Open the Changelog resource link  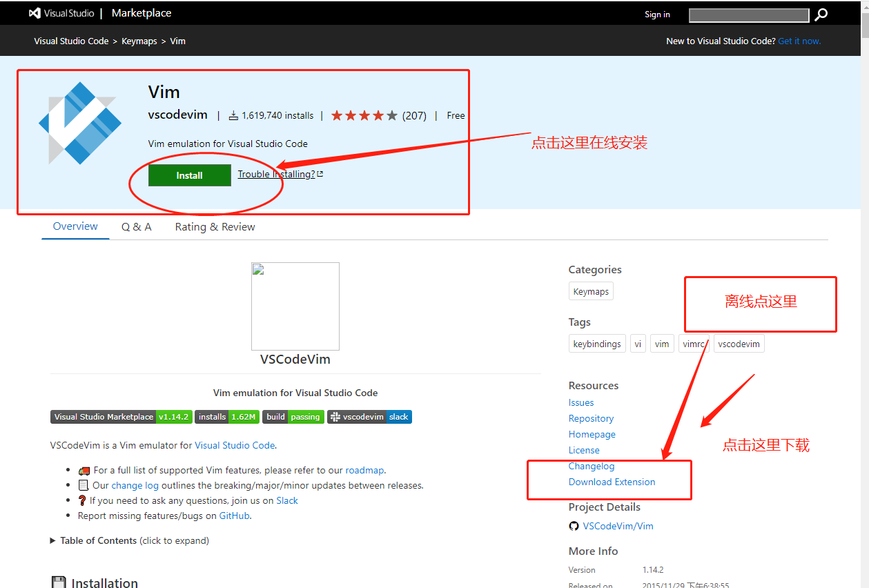tap(592, 466)
